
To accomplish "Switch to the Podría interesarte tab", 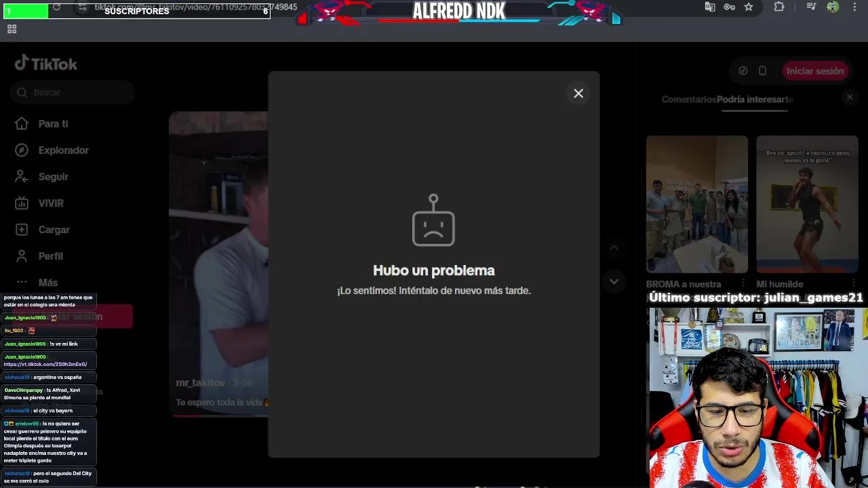I will point(755,99).
